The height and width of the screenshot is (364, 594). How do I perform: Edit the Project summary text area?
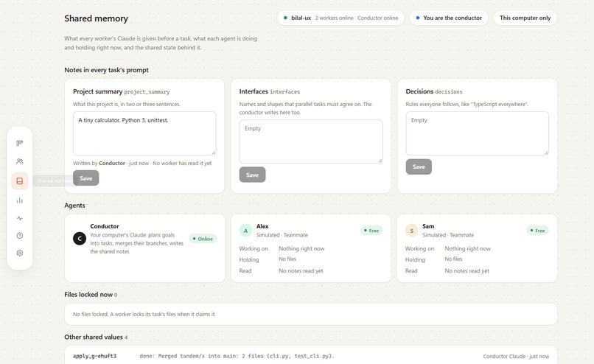[x=144, y=133]
